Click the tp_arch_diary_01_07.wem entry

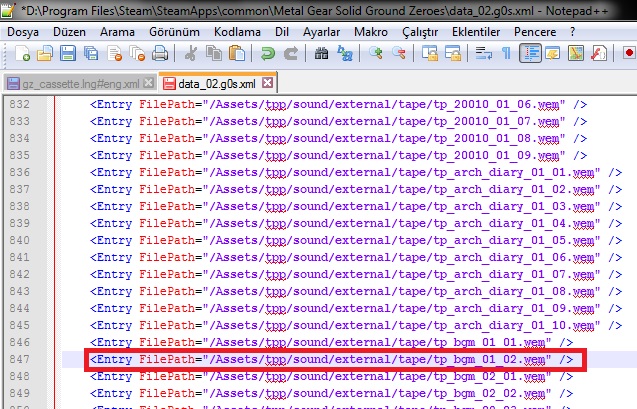tap(356, 275)
